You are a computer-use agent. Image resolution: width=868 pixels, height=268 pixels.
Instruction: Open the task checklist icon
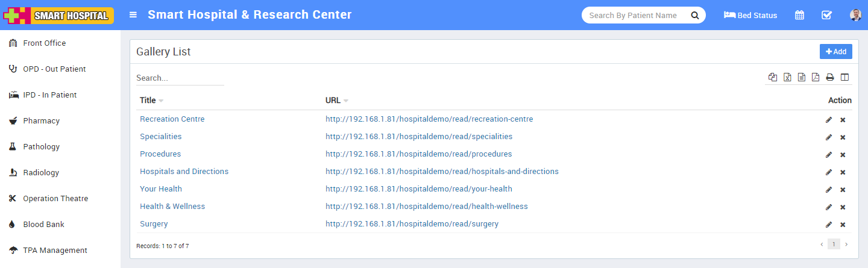[x=826, y=15]
